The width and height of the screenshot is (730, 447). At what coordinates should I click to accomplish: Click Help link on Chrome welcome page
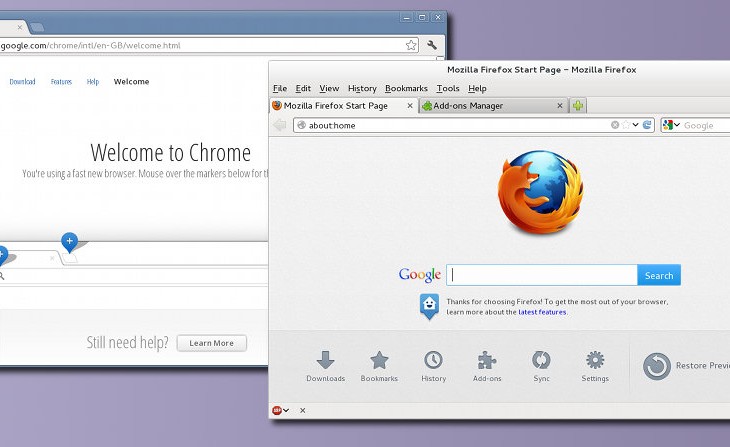click(x=93, y=81)
